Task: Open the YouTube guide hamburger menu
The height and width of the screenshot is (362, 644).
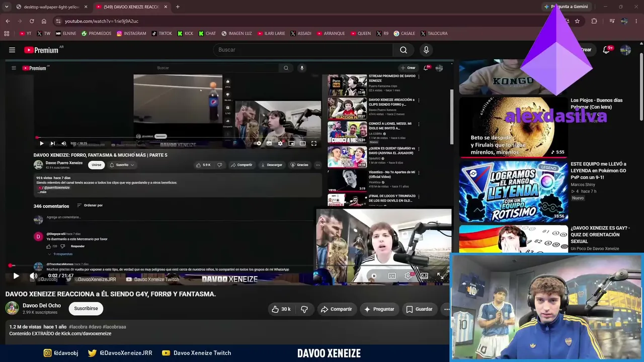Action: coord(12,50)
